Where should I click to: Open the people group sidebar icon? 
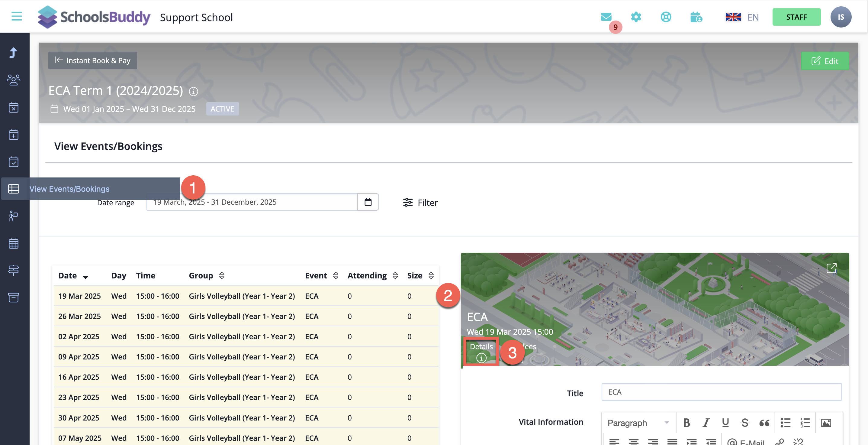click(14, 80)
